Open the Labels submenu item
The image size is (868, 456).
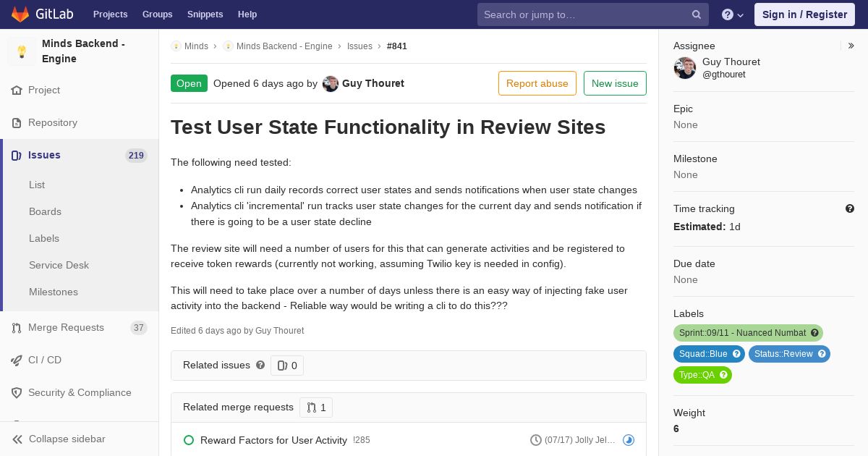point(44,239)
